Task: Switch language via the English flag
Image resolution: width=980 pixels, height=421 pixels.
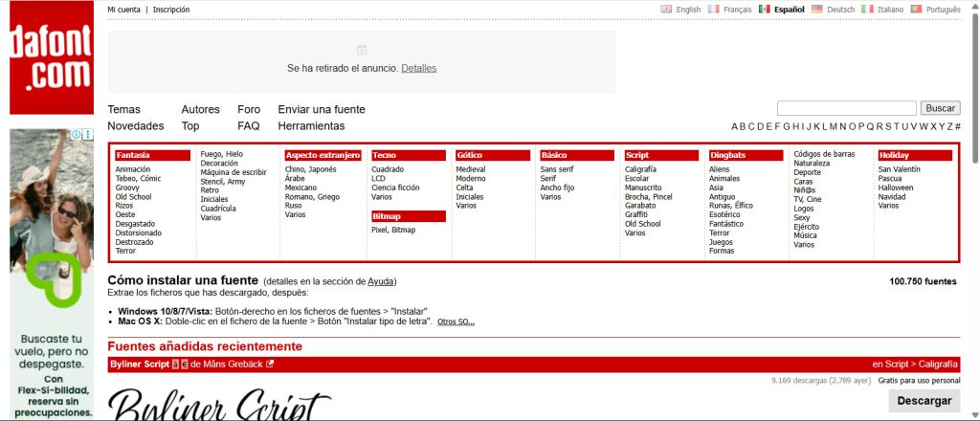Action: point(666,10)
